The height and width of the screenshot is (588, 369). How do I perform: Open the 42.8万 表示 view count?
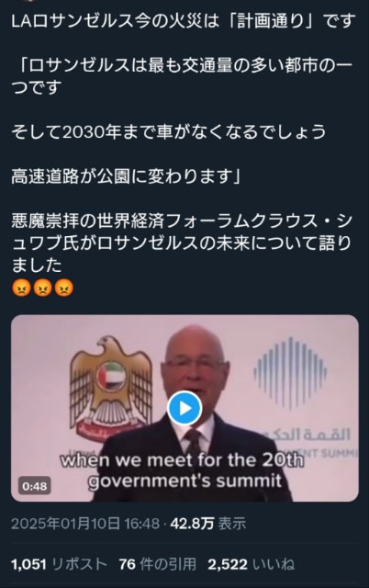[x=208, y=524]
